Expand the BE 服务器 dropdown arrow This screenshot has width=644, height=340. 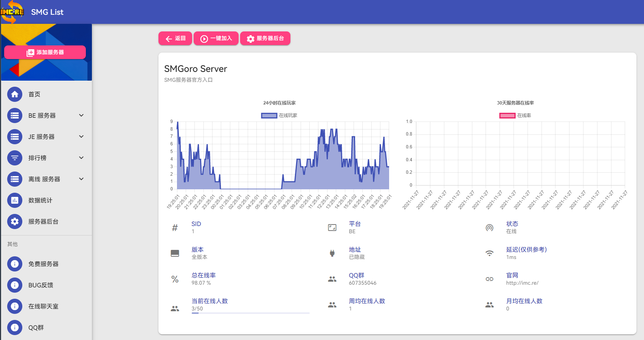(81, 115)
